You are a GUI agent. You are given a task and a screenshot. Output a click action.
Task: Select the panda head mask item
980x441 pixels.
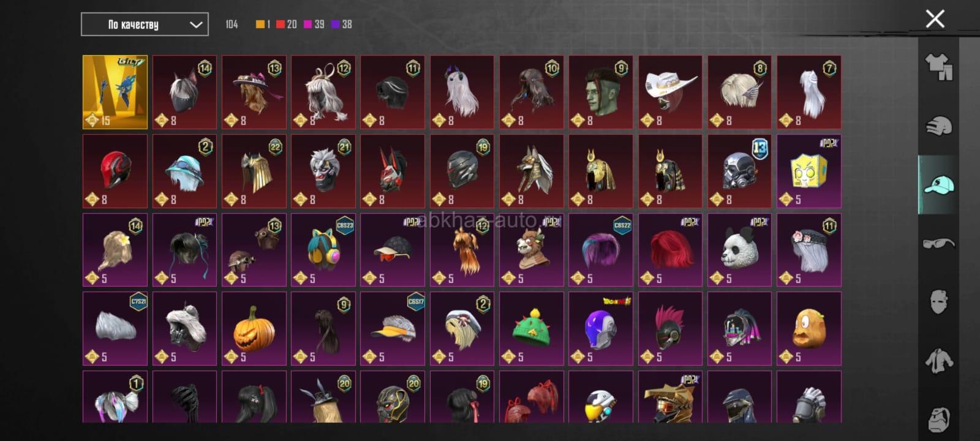[740, 250]
